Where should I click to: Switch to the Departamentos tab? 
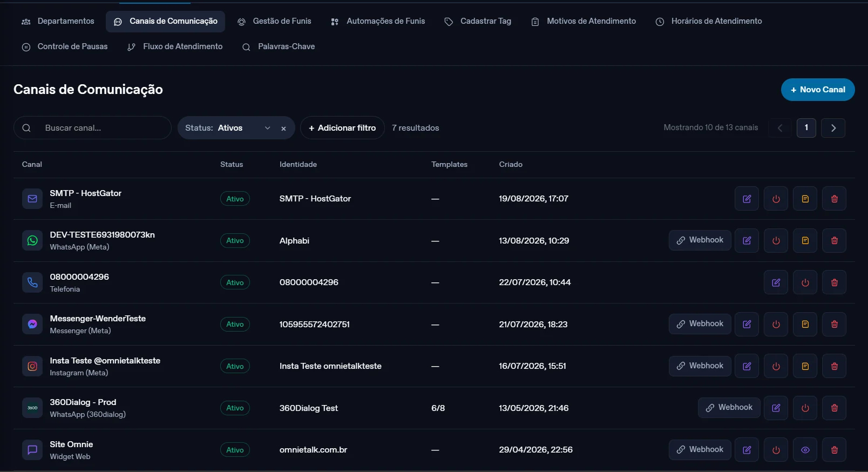(x=58, y=22)
